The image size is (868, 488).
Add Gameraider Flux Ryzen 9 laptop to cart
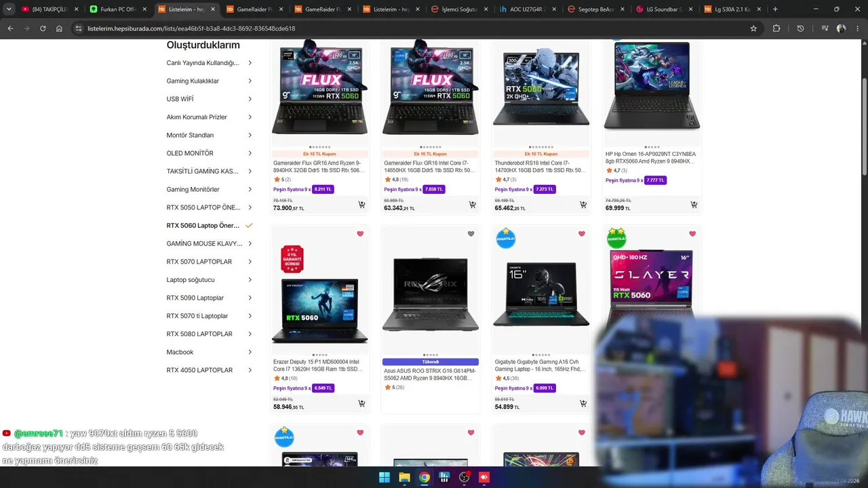(361, 205)
